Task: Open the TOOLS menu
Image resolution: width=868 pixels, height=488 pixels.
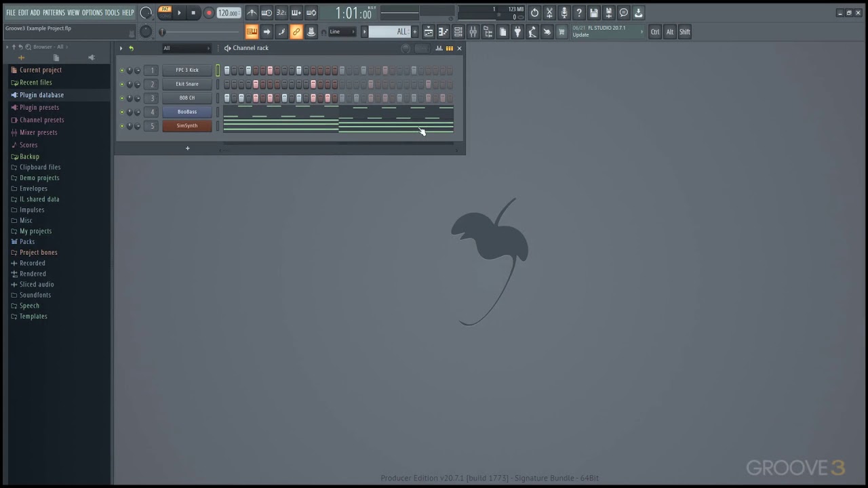Action: coord(112,13)
